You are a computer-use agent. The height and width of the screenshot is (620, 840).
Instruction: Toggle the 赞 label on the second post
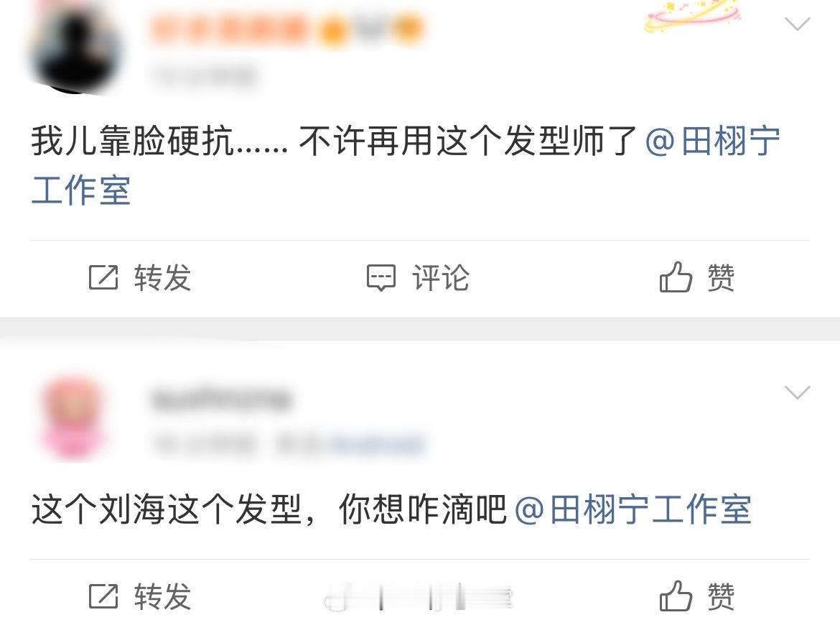pos(721,596)
